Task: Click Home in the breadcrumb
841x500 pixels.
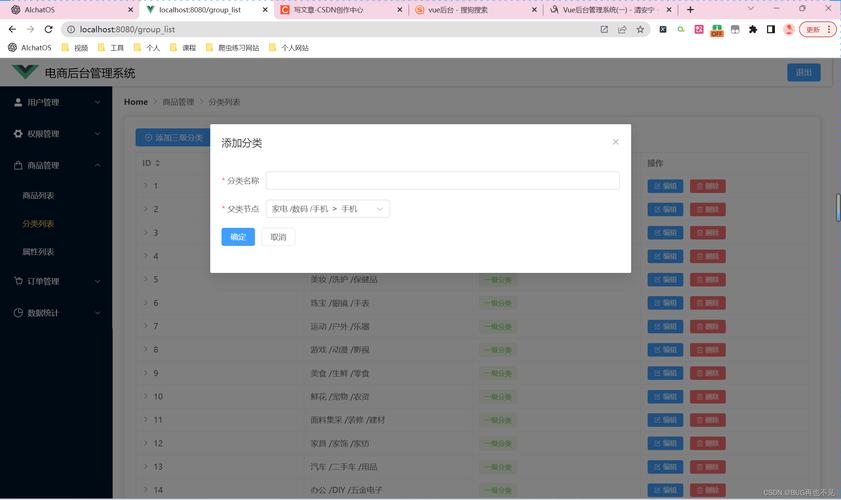Action: point(136,102)
